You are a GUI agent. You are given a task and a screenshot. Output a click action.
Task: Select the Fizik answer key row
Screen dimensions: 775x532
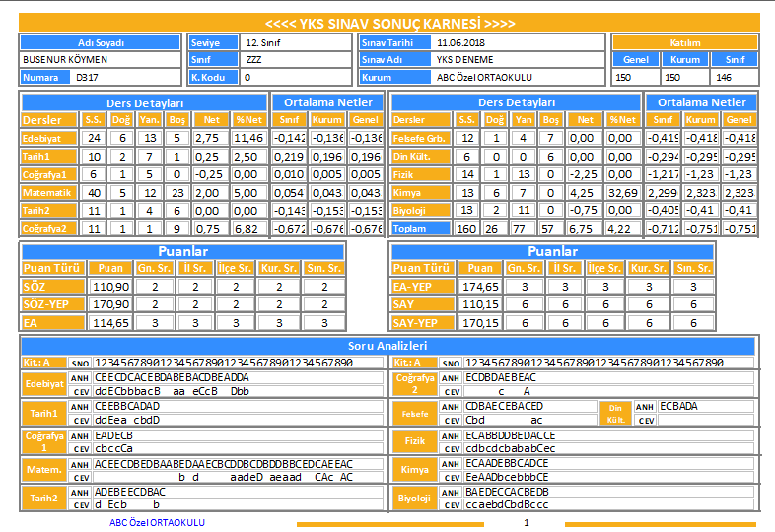609,435
